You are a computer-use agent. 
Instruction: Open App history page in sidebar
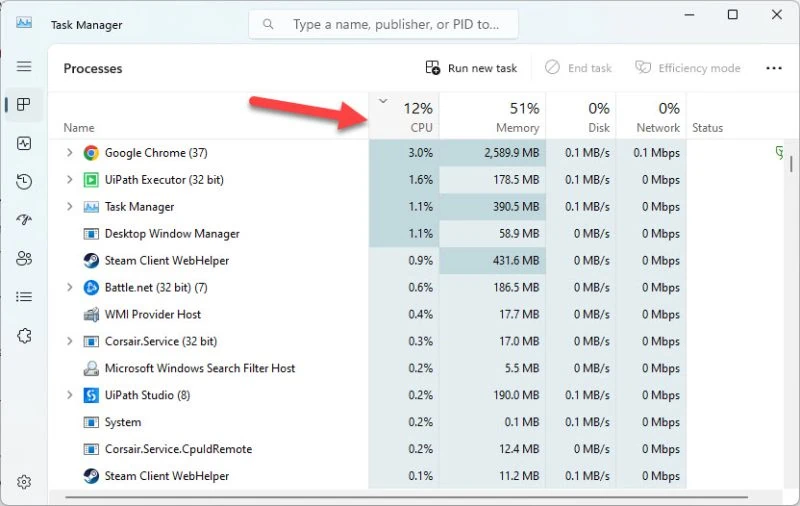(x=24, y=182)
